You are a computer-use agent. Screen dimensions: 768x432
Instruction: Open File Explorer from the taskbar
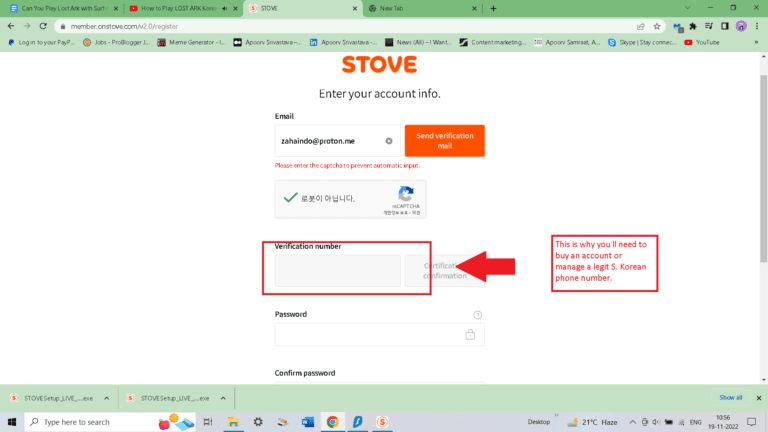click(x=233, y=422)
